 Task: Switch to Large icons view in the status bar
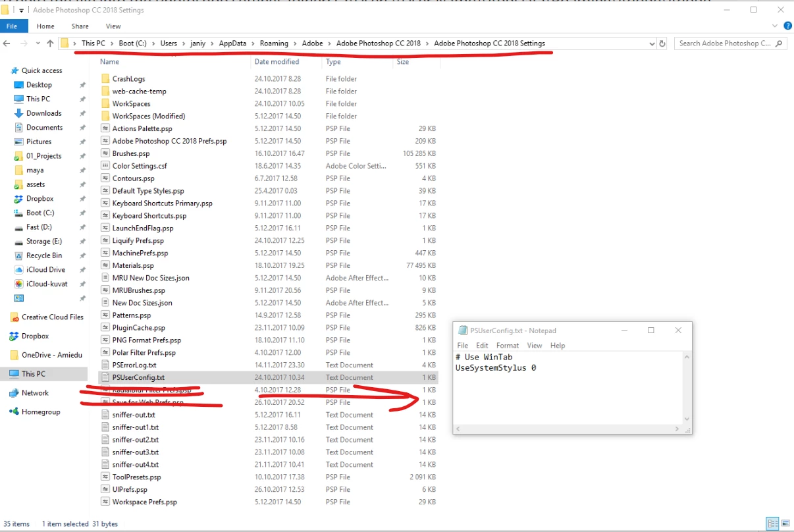pos(785,524)
